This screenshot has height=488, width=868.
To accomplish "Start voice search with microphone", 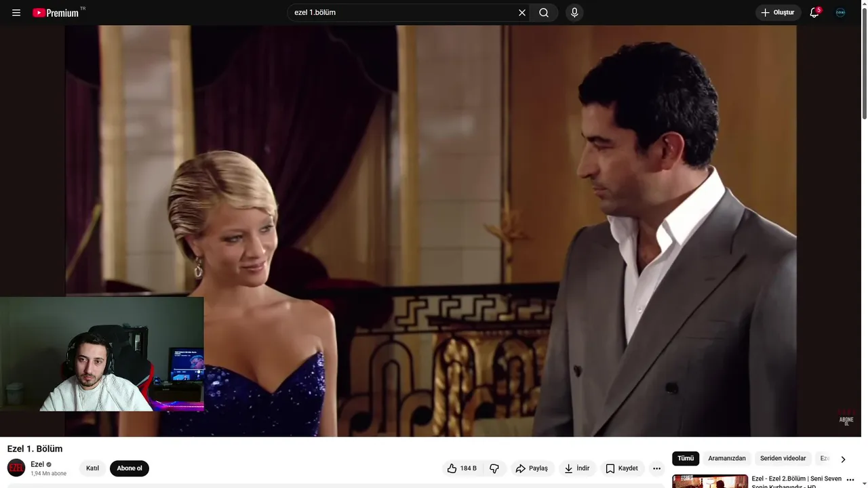I will 574,13.
